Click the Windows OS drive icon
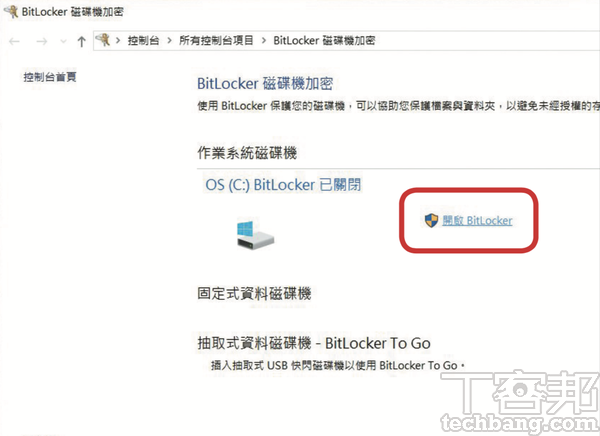Screen dimensions: 600x436 click(255, 235)
